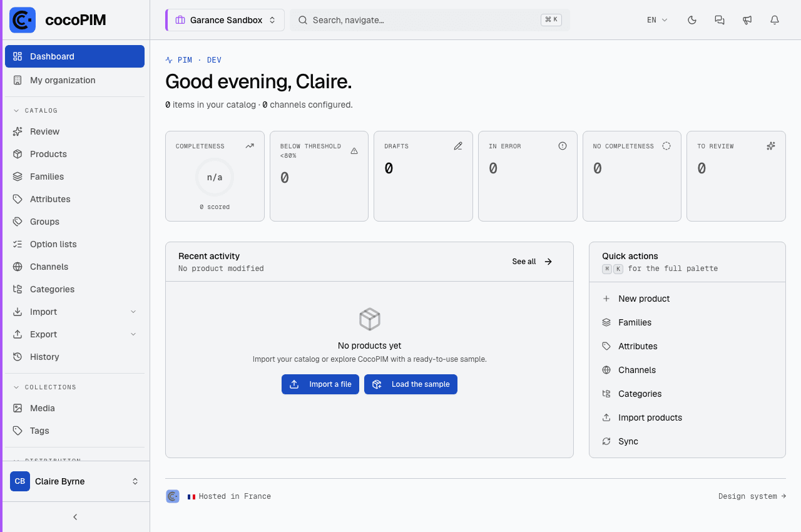Screen dimensions: 801x532
Task: Click the warning icon on Below Threshold card
Action: (x=354, y=151)
